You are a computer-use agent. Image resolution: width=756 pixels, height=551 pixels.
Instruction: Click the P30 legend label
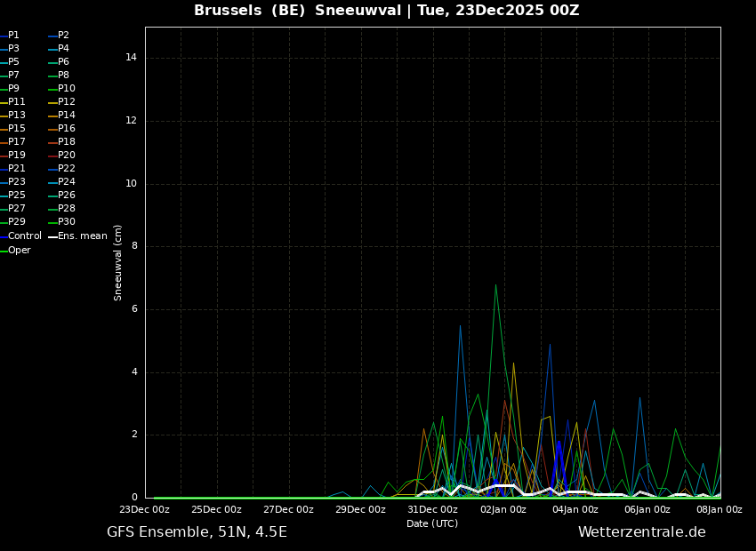pos(67,221)
